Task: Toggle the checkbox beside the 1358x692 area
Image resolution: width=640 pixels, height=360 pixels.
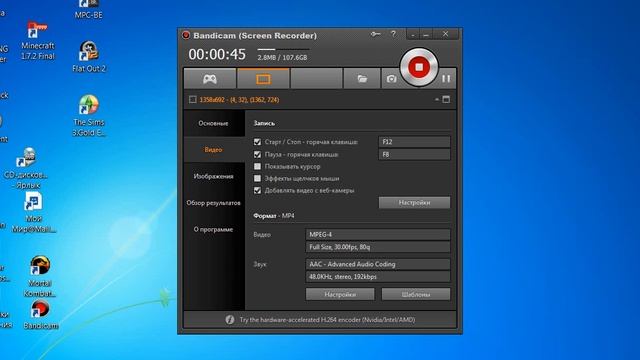Action: [193, 100]
